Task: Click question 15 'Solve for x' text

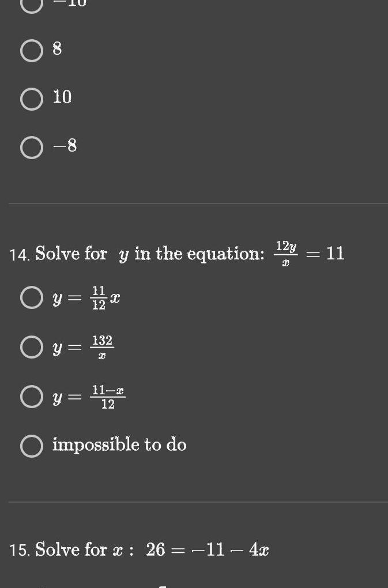Action: tap(84, 550)
